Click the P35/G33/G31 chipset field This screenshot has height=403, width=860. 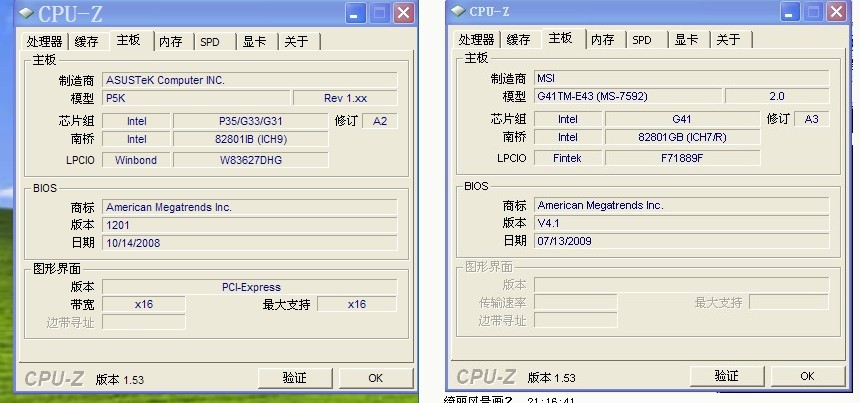point(251,121)
